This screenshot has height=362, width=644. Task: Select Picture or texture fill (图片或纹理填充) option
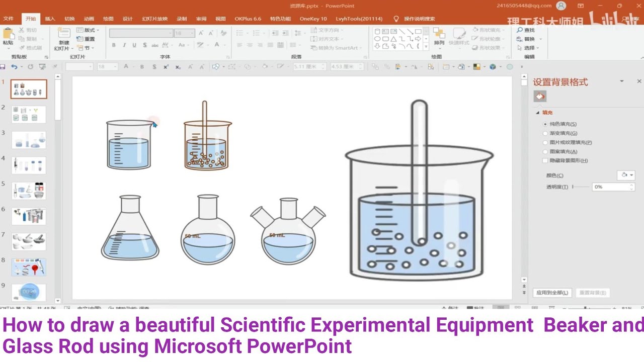(545, 142)
